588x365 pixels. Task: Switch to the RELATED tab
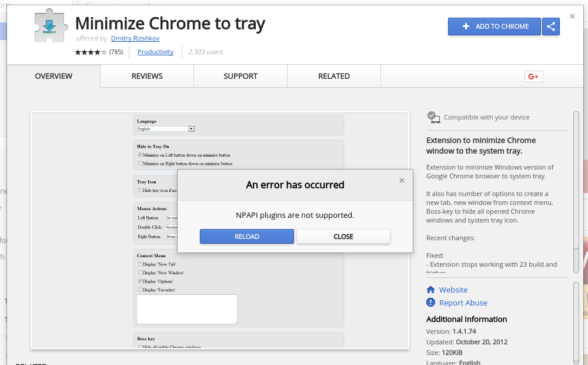(x=334, y=76)
